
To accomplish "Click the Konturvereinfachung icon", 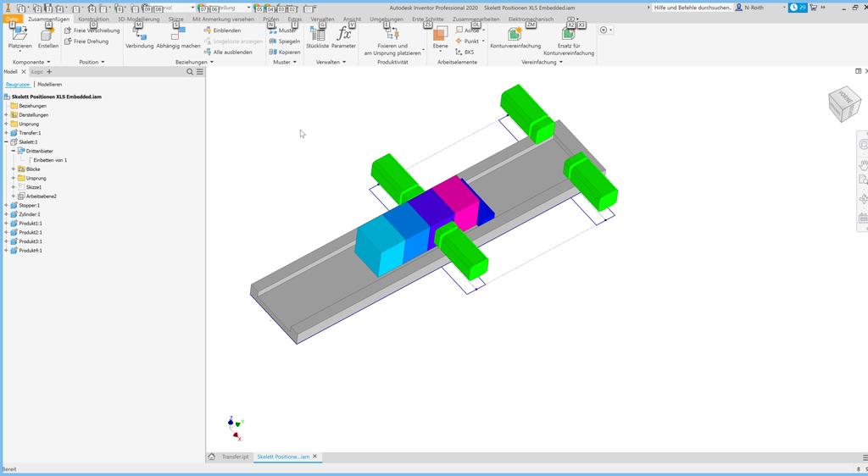I will point(515,34).
